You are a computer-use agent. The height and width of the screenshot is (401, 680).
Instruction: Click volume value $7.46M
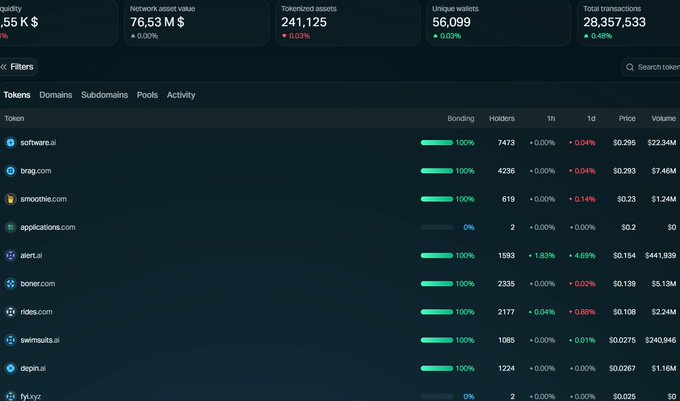[x=664, y=171]
